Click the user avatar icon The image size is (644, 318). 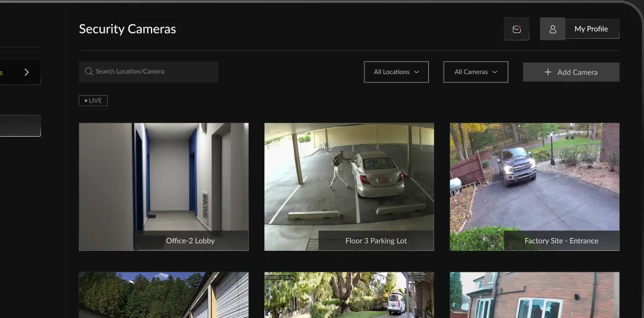click(553, 29)
